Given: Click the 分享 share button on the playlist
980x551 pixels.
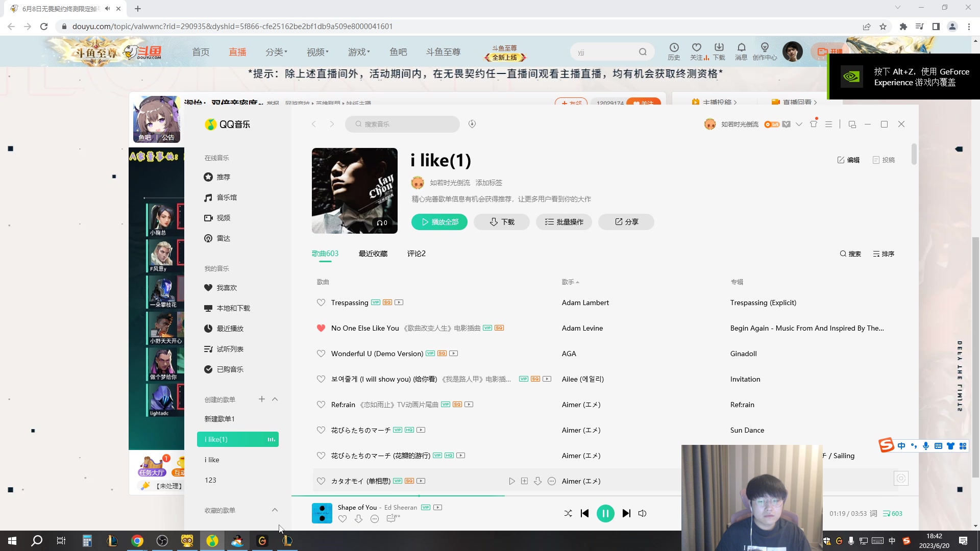Looking at the screenshot, I should tap(626, 222).
